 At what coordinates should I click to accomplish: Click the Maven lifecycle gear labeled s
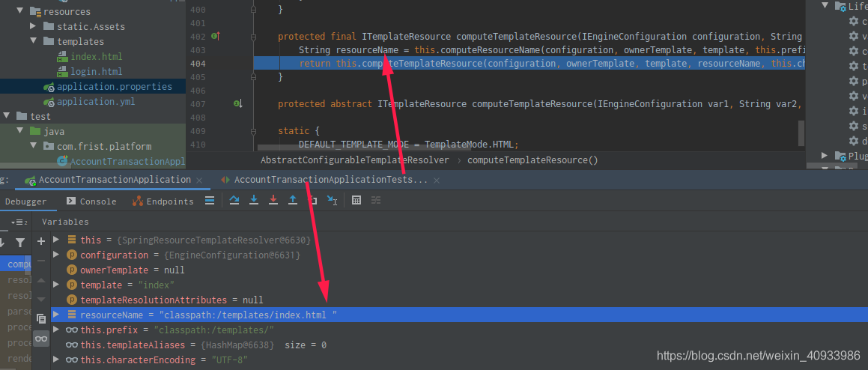coord(855,126)
